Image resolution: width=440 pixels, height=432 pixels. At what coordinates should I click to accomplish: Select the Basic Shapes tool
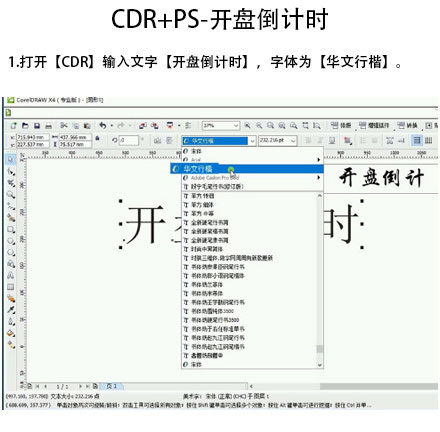point(11,264)
